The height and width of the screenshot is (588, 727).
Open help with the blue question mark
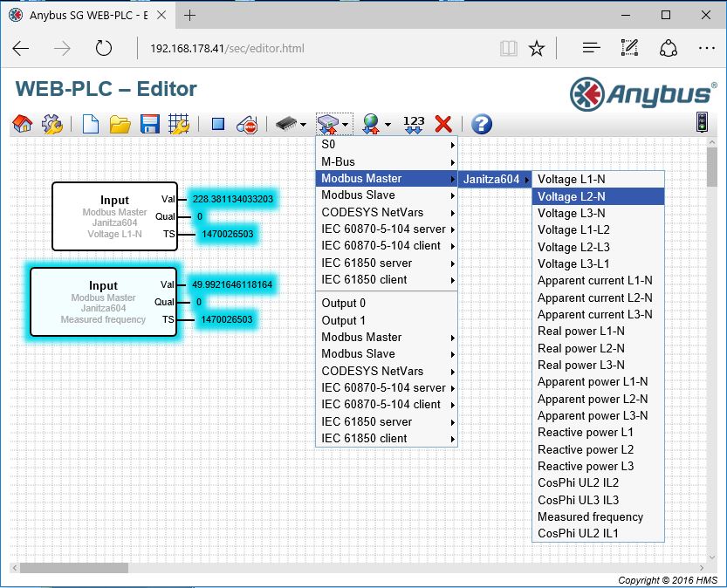click(481, 124)
